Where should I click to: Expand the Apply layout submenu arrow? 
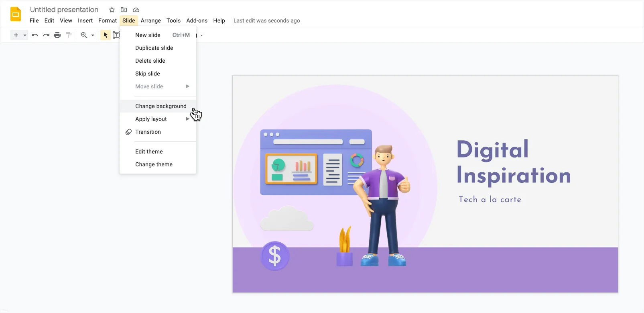(x=187, y=119)
